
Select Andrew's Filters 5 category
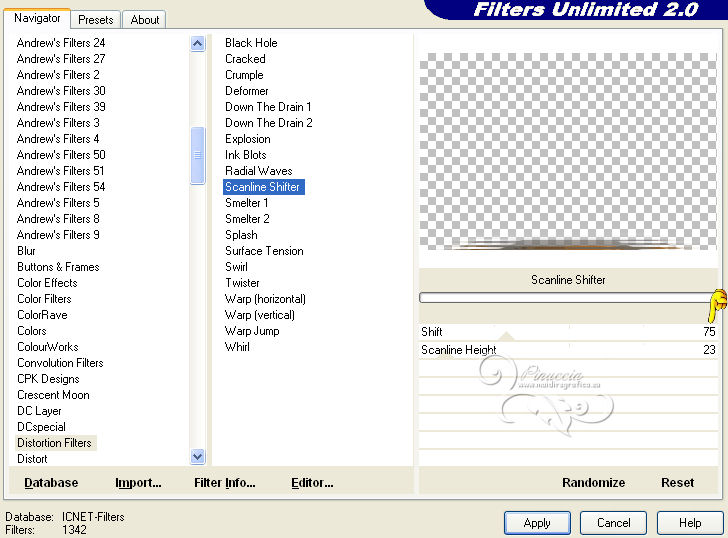coord(58,203)
